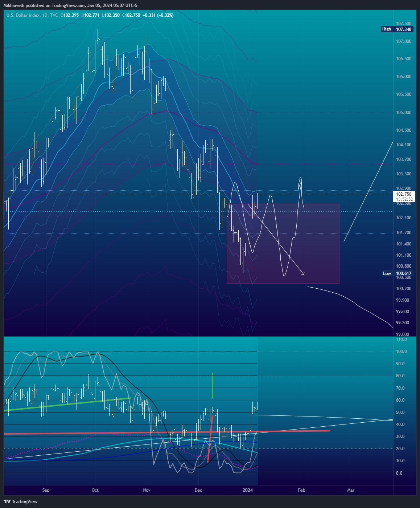Click the '103.700' price axis label
The image size is (420, 508).
click(404, 159)
